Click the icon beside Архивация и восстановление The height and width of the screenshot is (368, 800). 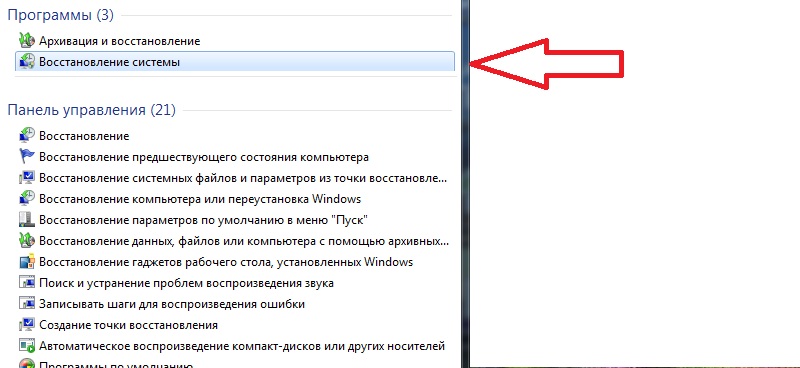tap(27, 41)
